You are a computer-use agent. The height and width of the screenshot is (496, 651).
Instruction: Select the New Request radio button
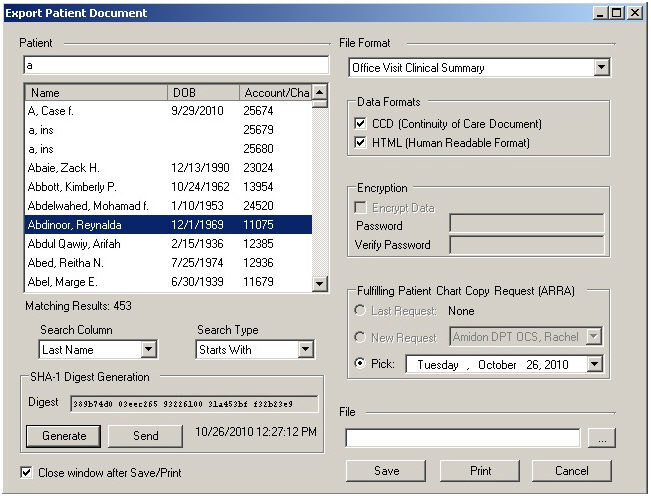(360, 337)
